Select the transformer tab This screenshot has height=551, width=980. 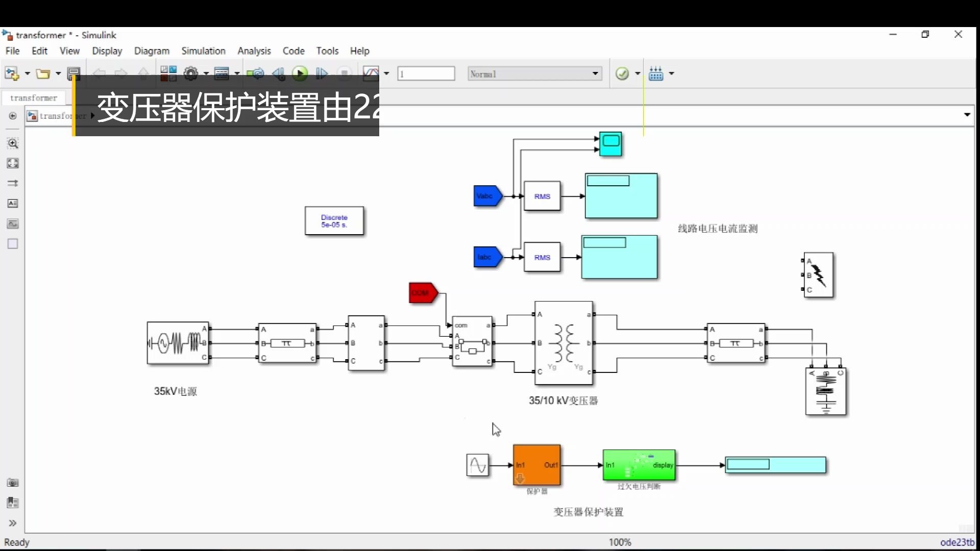[34, 98]
